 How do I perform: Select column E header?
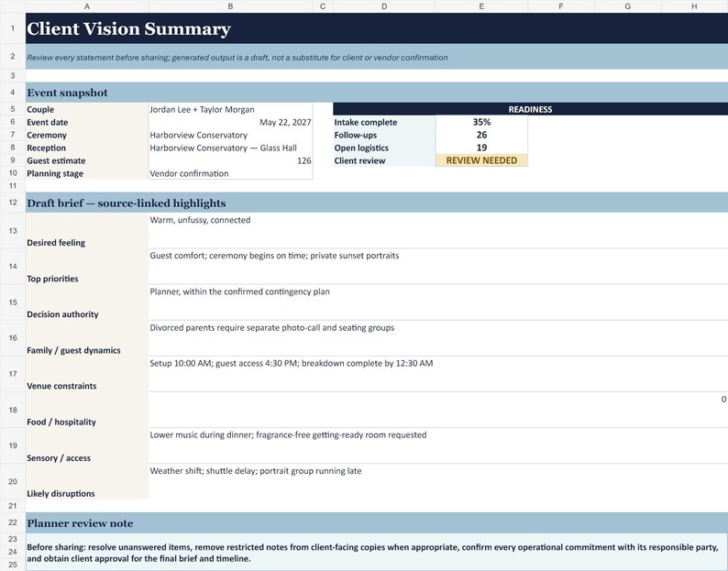pos(481,6)
